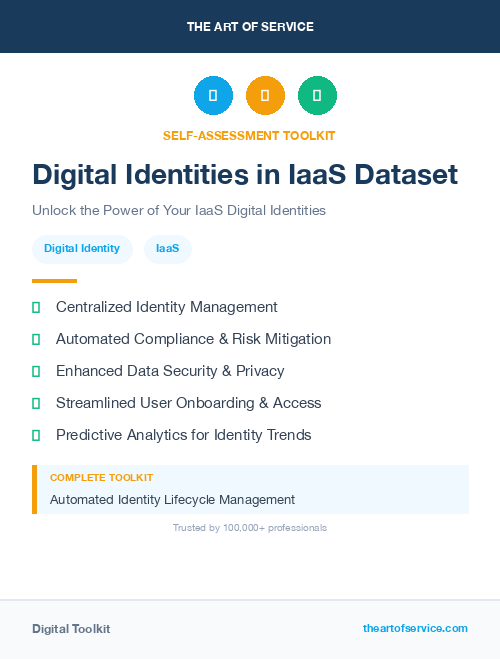Click Streamlined User Onboarding & Access text
Screen dimensions: 500x659
(x=189, y=403)
